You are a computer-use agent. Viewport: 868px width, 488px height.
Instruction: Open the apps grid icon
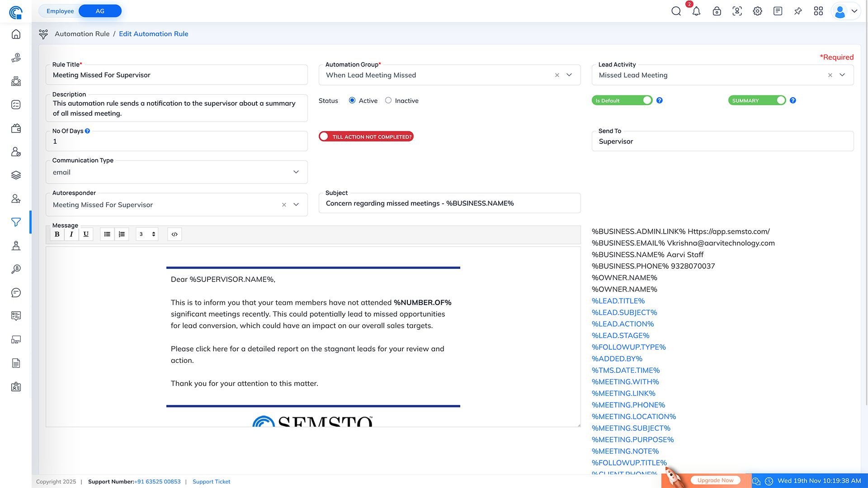(818, 11)
